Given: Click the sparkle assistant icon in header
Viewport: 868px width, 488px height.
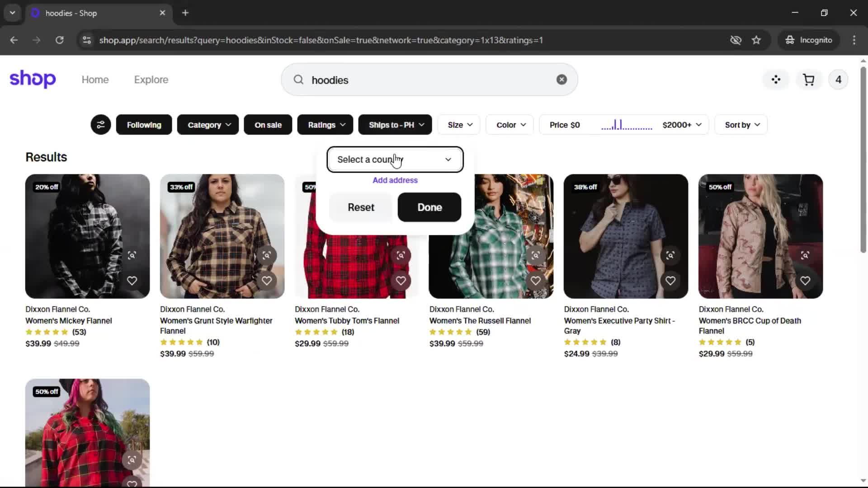Looking at the screenshot, I should click(776, 80).
